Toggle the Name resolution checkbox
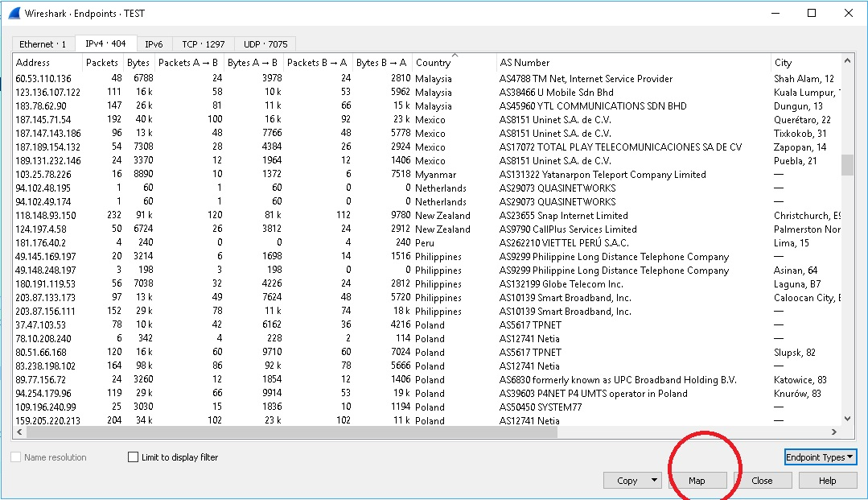 pyautogui.click(x=17, y=457)
